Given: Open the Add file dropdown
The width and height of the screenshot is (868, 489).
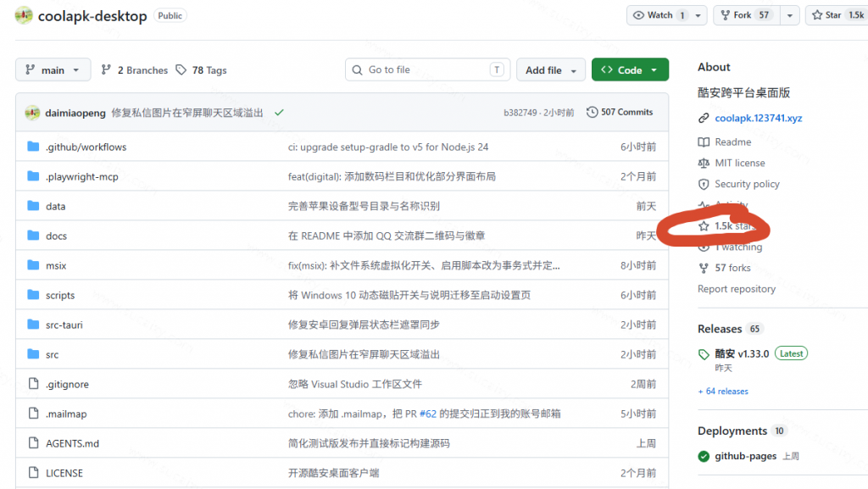Looking at the screenshot, I should (x=551, y=70).
